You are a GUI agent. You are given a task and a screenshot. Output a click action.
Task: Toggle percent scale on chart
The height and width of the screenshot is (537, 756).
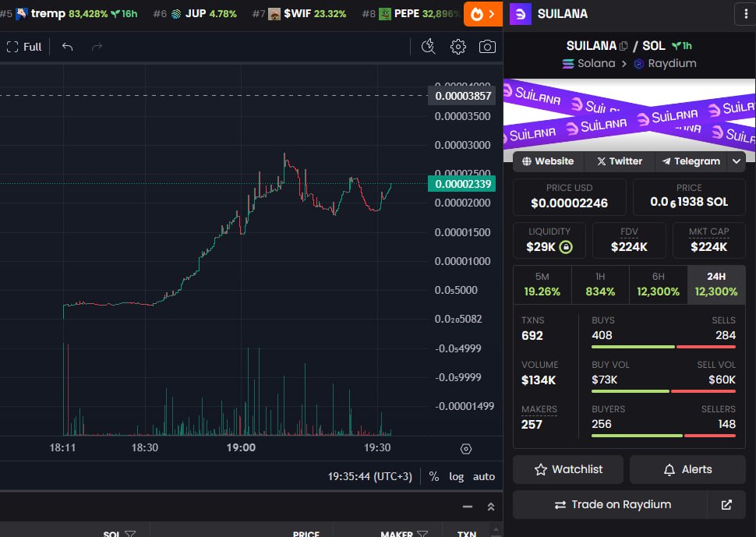click(433, 476)
